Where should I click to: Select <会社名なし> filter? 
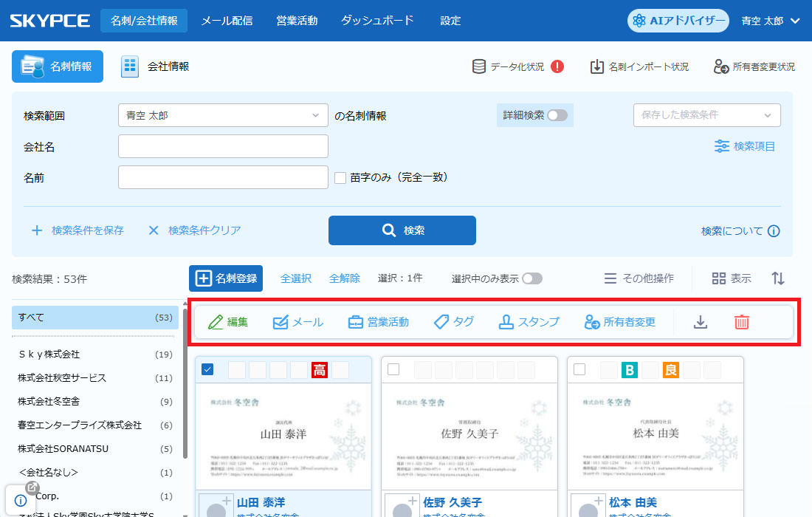95,473
